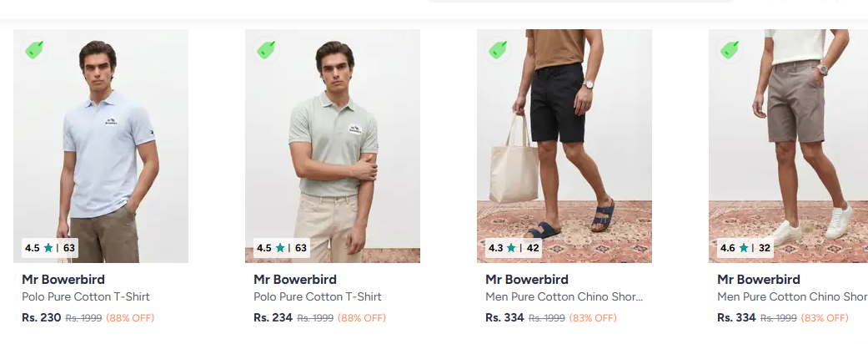Click the 88% OFF label beside Rs. 234
The height and width of the screenshot is (344, 868).
click(362, 318)
